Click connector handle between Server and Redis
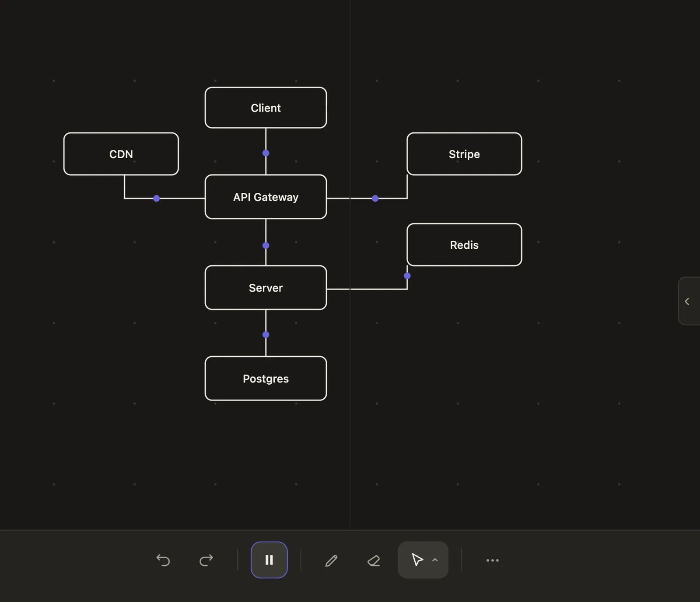The height and width of the screenshot is (602, 700). coord(407,276)
